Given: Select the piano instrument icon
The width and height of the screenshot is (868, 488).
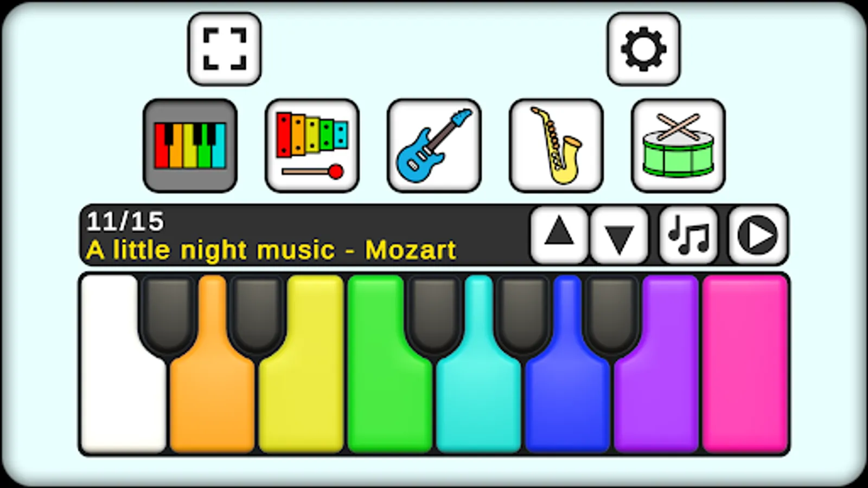Looking at the screenshot, I should coord(190,145).
